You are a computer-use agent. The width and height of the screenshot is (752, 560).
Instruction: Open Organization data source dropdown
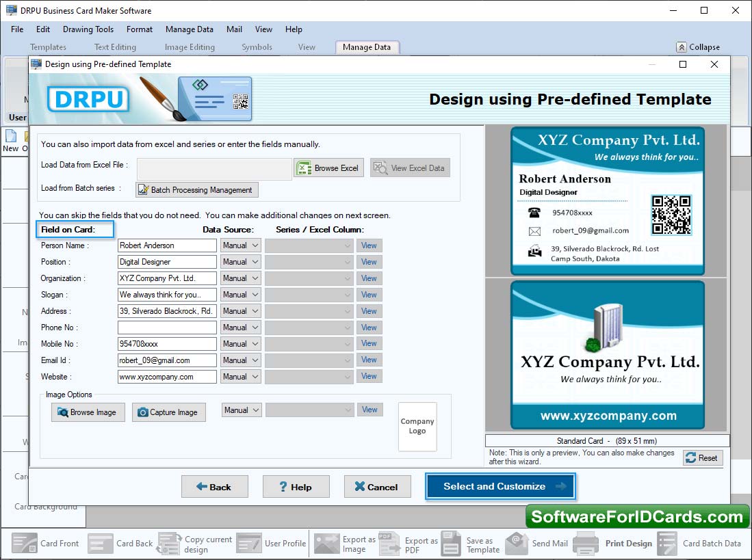click(x=241, y=278)
